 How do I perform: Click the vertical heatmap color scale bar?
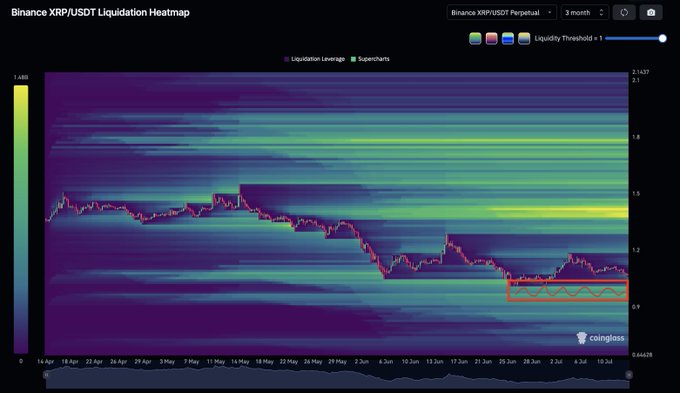pyautogui.click(x=21, y=219)
